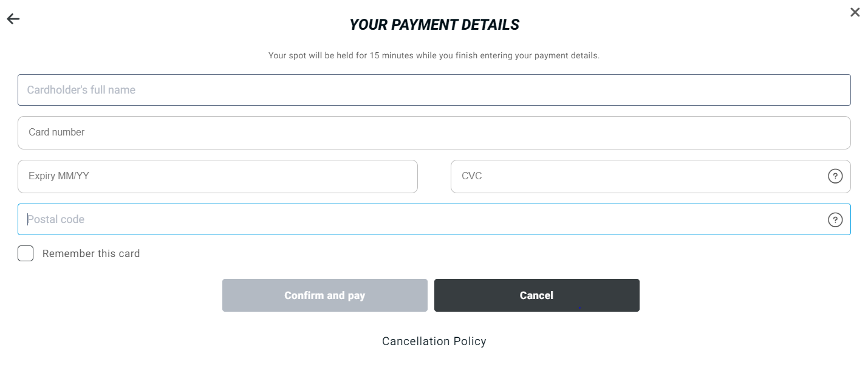Enable the Remember this card checkbox

(x=26, y=253)
